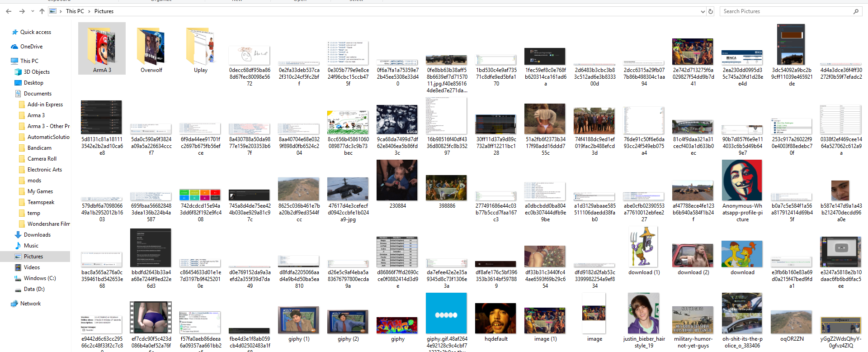This screenshot has height=352, width=868.
Task: Select the Overwolf folder icon
Action: tap(151, 46)
